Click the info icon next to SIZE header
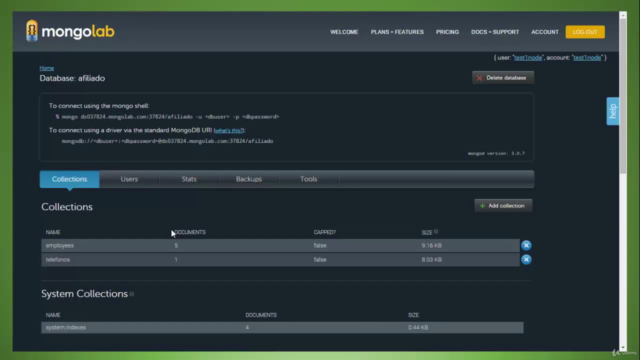 (436, 232)
